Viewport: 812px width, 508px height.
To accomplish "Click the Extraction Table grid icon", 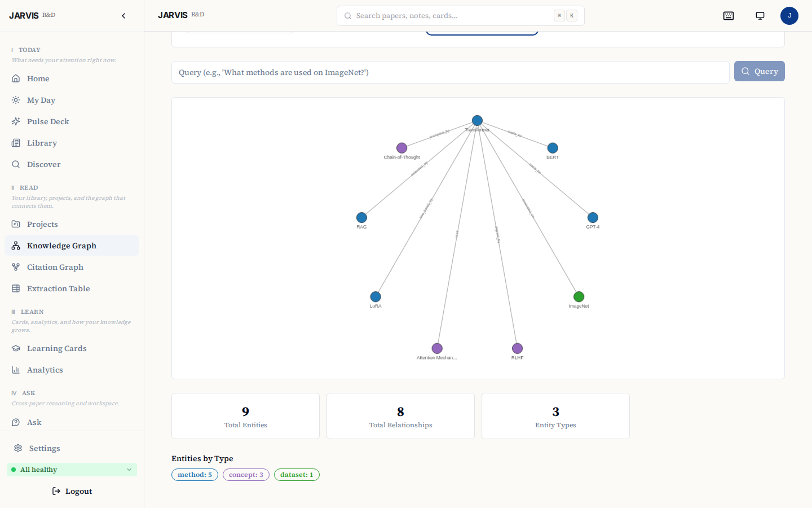I will click(16, 288).
